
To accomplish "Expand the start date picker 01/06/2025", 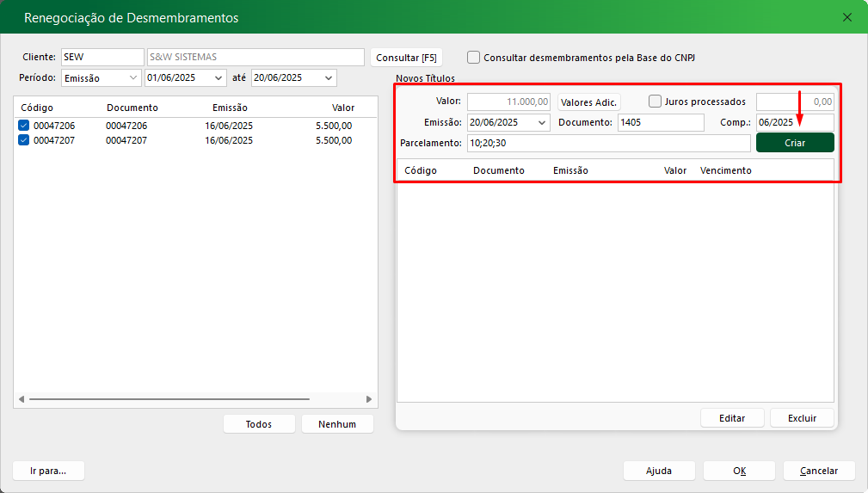I will point(219,78).
